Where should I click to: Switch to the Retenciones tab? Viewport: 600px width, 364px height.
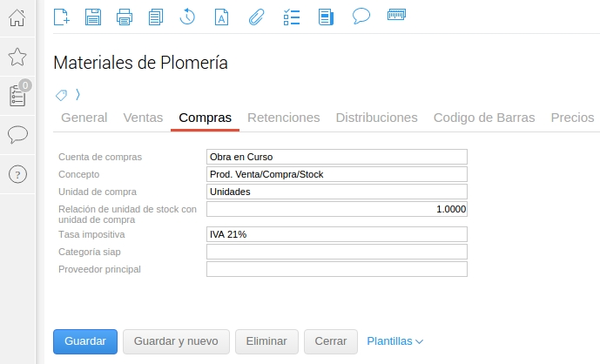(x=283, y=118)
